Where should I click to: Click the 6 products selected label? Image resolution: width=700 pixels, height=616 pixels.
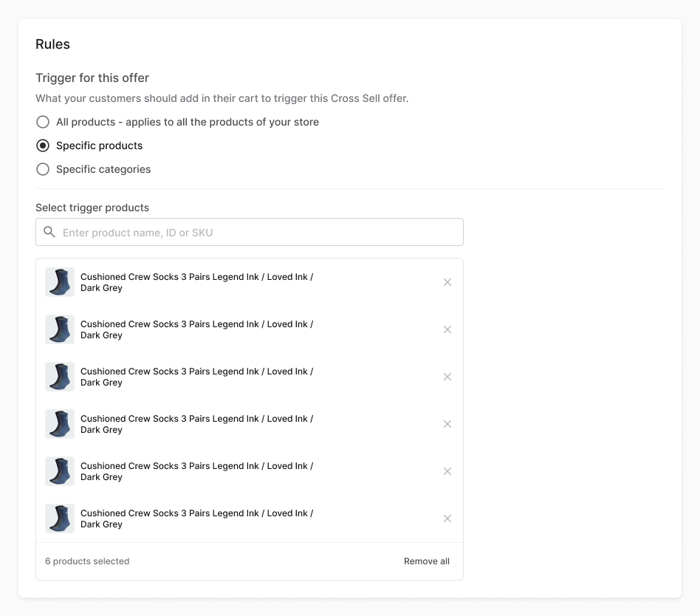click(x=87, y=561)
